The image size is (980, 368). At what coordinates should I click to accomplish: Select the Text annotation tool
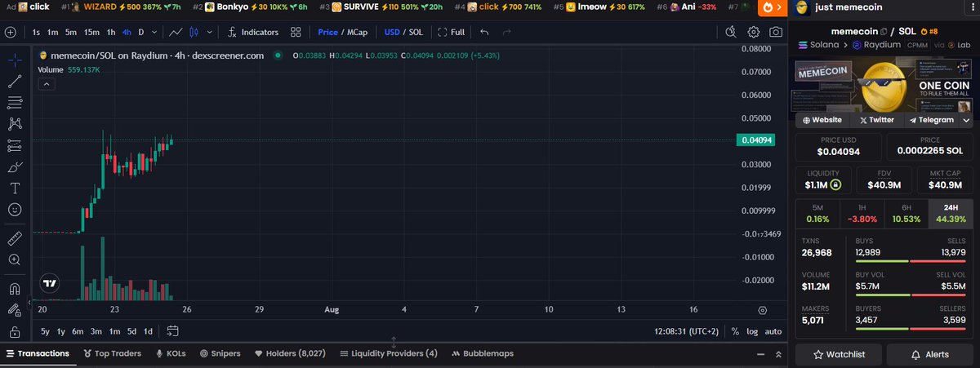[x=14, y=188]
